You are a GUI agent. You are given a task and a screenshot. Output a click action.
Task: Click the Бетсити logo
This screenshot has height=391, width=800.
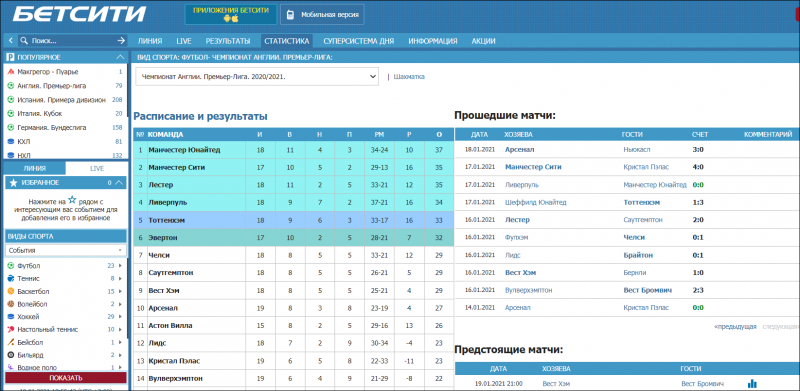79,14
